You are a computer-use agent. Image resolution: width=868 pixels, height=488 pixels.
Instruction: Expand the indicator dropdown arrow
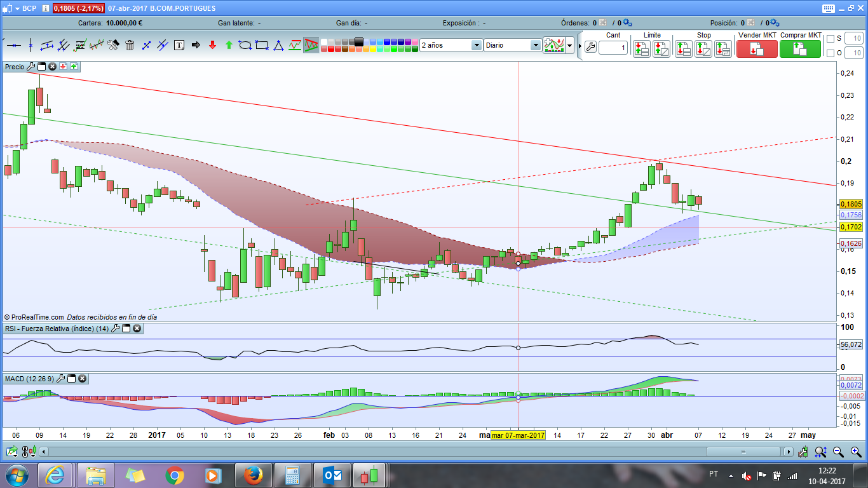[x=570, y=45]
